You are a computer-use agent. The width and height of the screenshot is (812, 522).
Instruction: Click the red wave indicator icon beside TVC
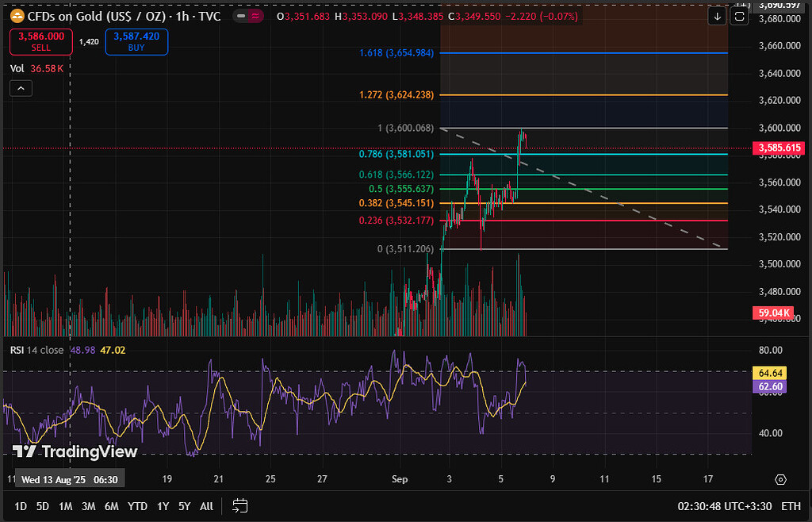coord(255,17)
